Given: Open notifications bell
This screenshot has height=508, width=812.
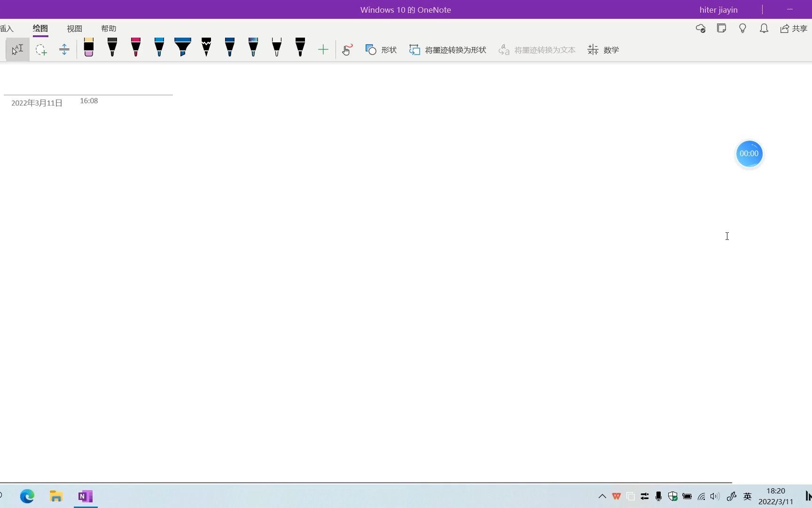Looking at the screenshot, I should coord(764,29).
